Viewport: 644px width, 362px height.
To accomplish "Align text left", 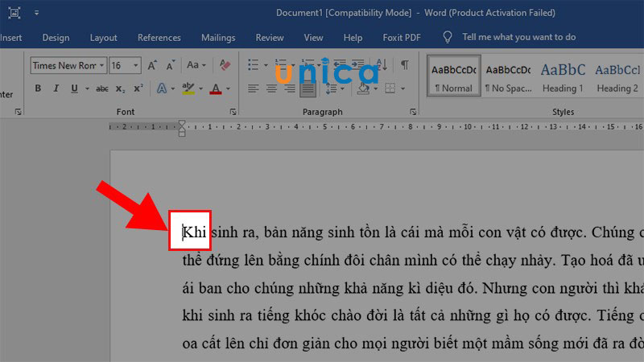I will click(x=253, y=88).
